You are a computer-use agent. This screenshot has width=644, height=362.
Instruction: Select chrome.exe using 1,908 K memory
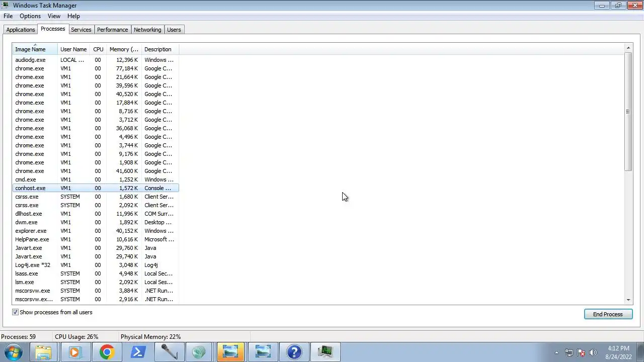click(x=96, y=162)
